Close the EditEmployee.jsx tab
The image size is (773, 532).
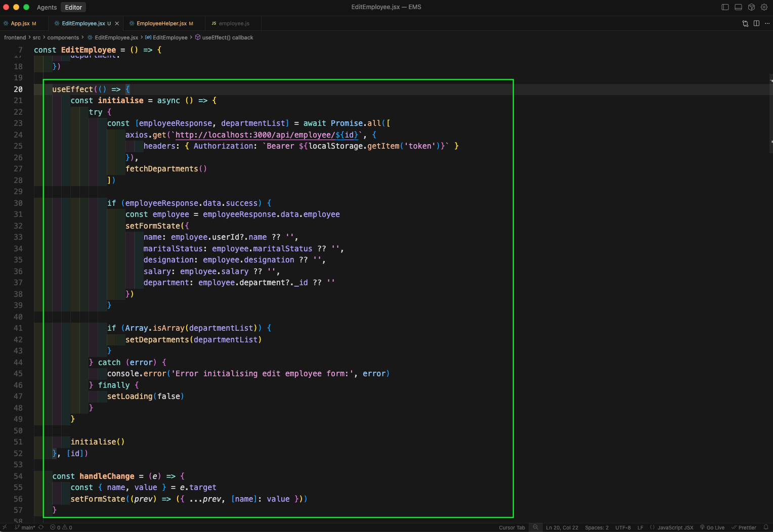tap(117, 23)
